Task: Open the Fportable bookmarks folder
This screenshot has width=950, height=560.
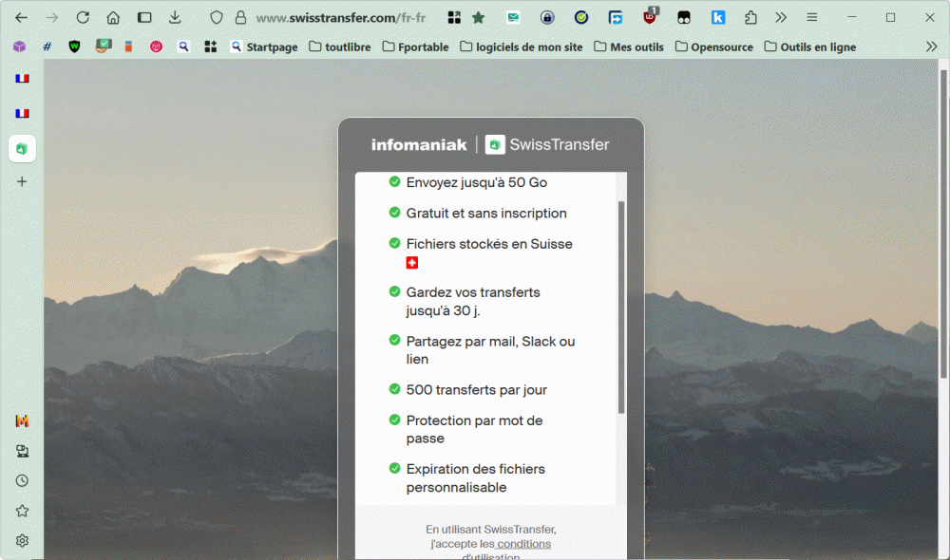Action: pos(416,47)
